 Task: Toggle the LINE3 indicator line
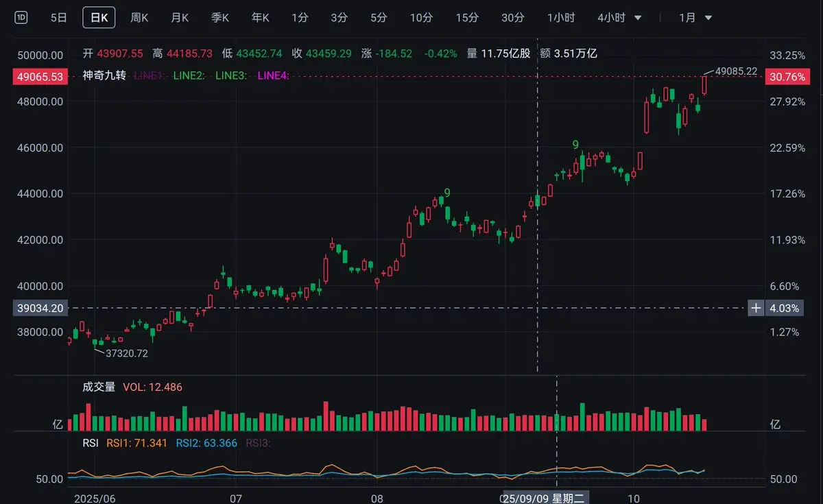pos(231,75)
